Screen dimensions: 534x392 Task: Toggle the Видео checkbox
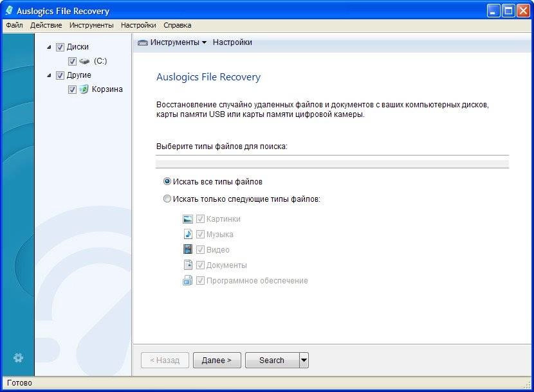click(200, 249)
